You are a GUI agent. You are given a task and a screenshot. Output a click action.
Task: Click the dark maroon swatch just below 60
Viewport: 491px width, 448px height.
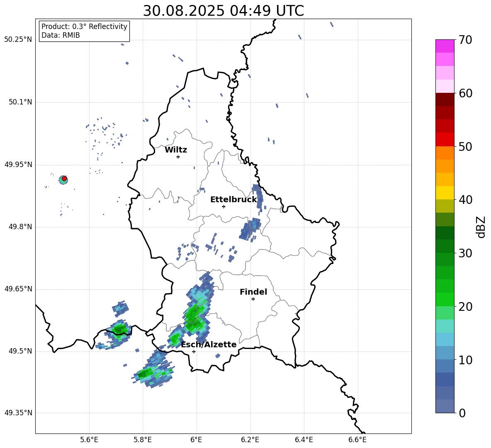445,99
